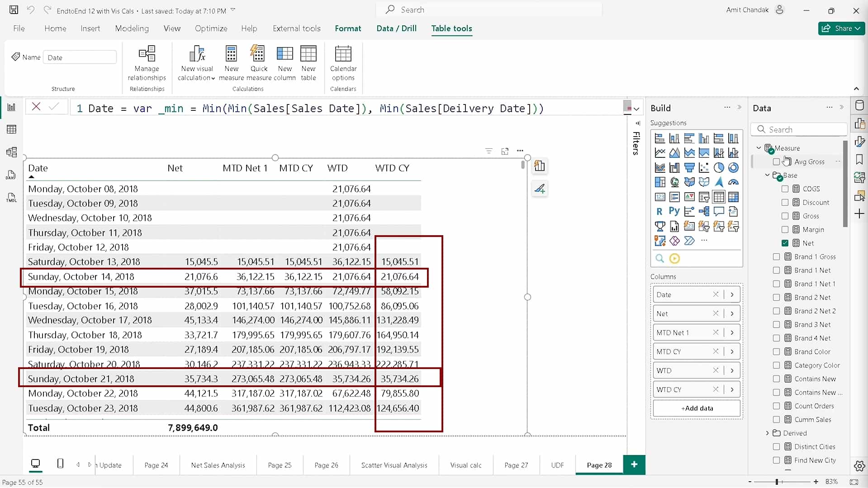Open Manage relationships
868x488 pixels.
pyautogui.click(x=147, y=62)
